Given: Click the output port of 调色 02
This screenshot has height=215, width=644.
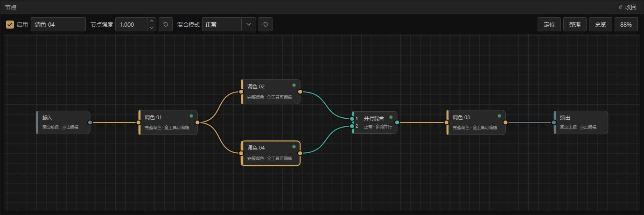Looking at the screenshot, I should tap(300, 92).
